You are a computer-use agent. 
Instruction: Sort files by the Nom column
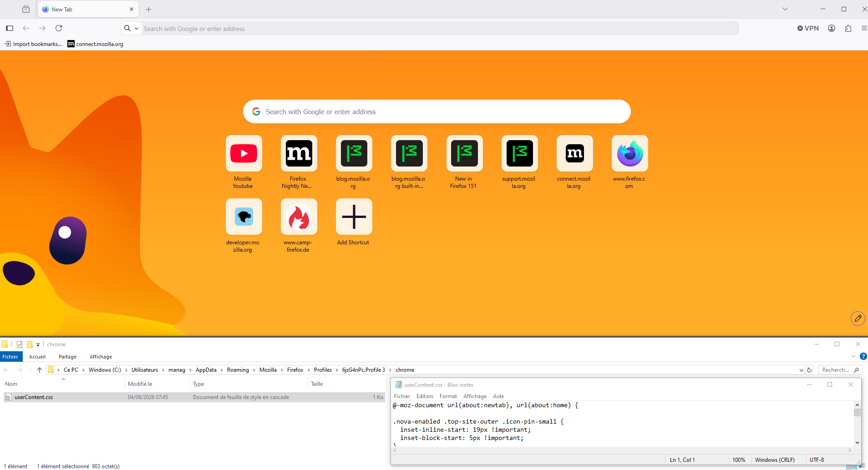click(63, 384)
